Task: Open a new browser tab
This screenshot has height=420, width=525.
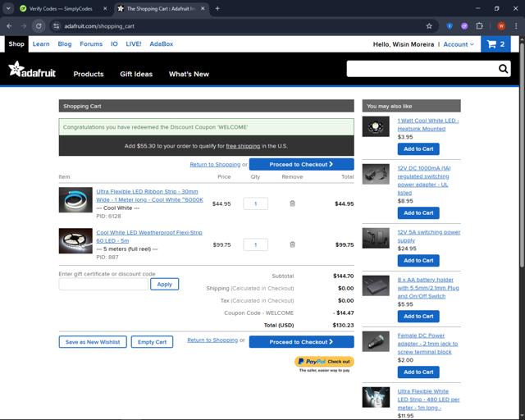Action: click(217, 9)
